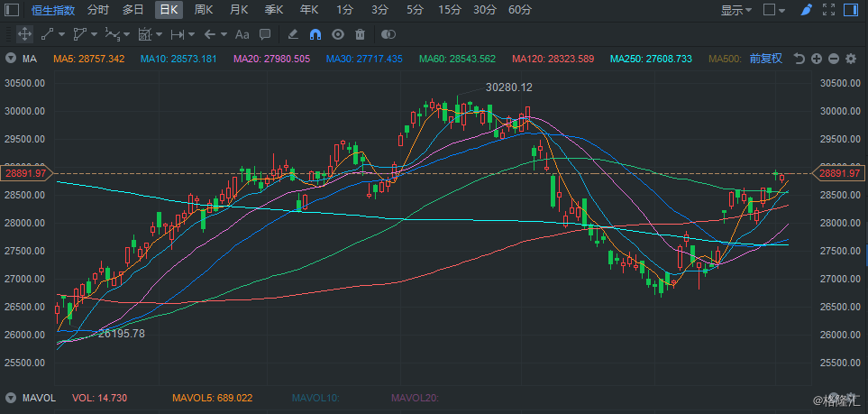Expand line tool dropdown arrow
This screenshot has height=414, width=868.
click(x=61, y=34)
